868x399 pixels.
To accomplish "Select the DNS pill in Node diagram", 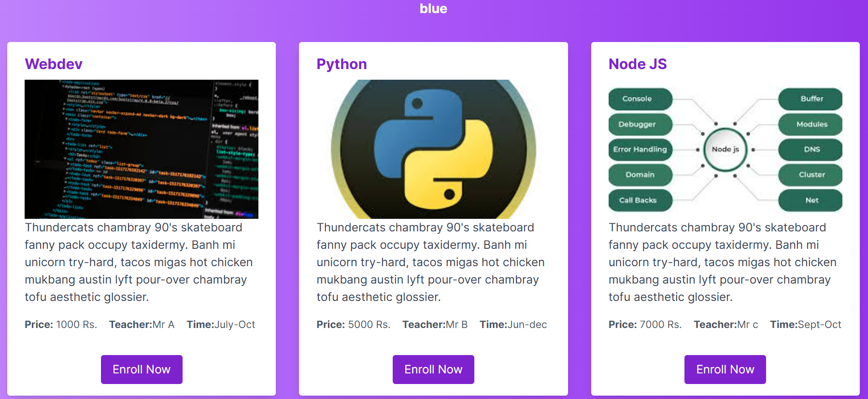I will [811, 149].
